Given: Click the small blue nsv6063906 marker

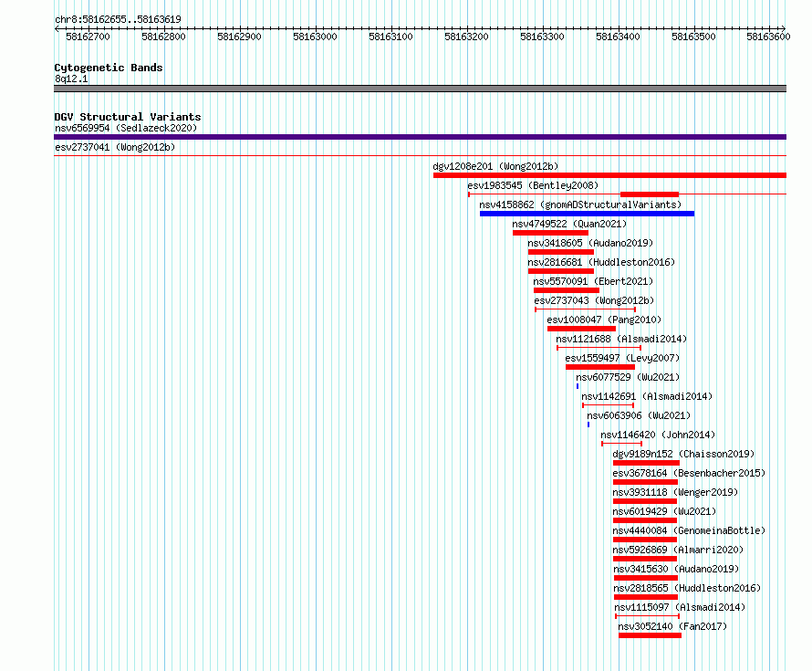Looking at the screenshot, I should [588, 425].
